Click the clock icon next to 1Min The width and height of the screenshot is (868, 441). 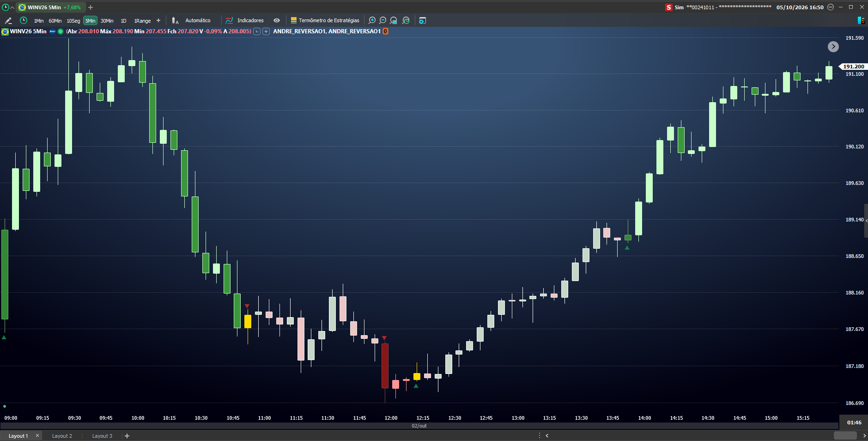click(24, 20)
